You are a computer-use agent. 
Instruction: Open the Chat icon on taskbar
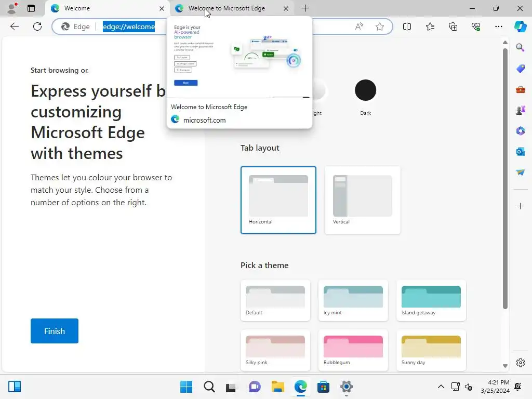point(255,387)
